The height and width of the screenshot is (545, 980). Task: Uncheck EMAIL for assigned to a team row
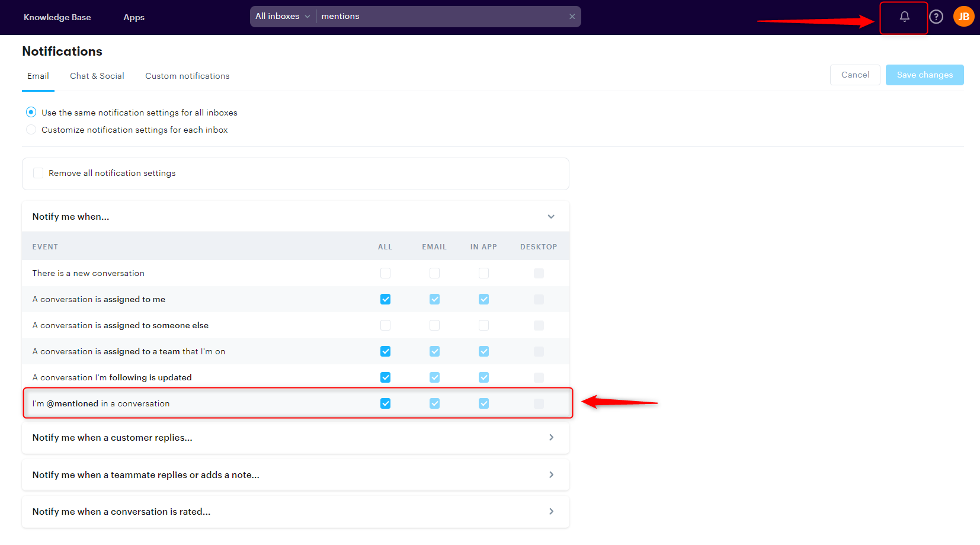tap(434, 351)
